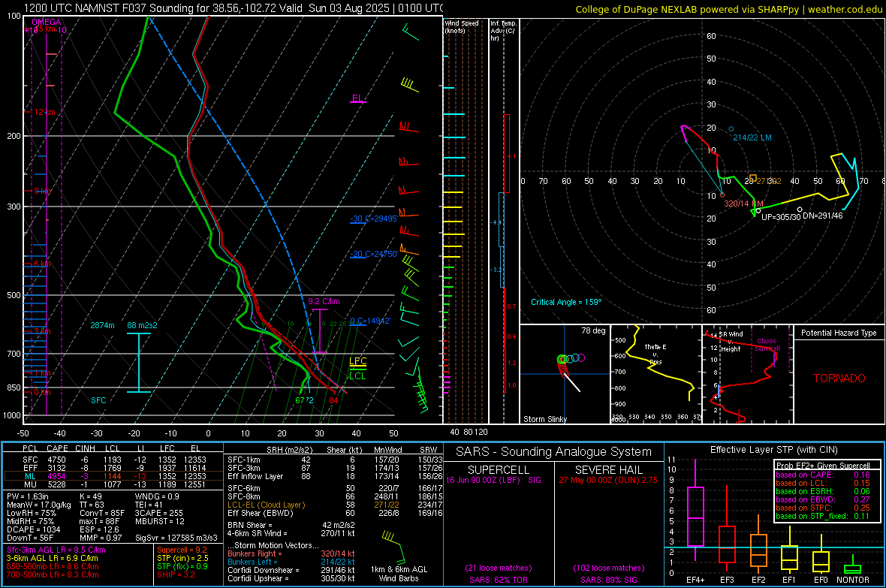Click the 'Sfc-3km AGL LR = 9.5 C/km' line
The width and height of the screenshot is (886, 588).
(56, 550)
